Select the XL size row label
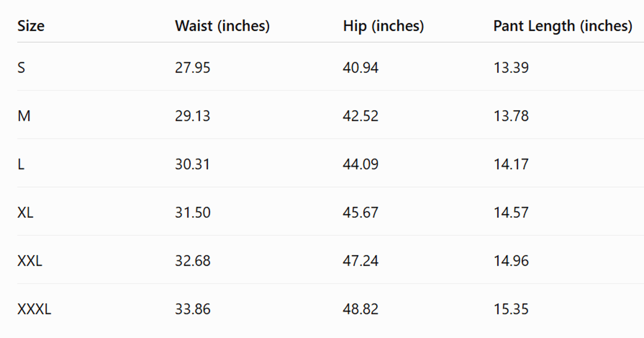 click(x=25, y=213)
